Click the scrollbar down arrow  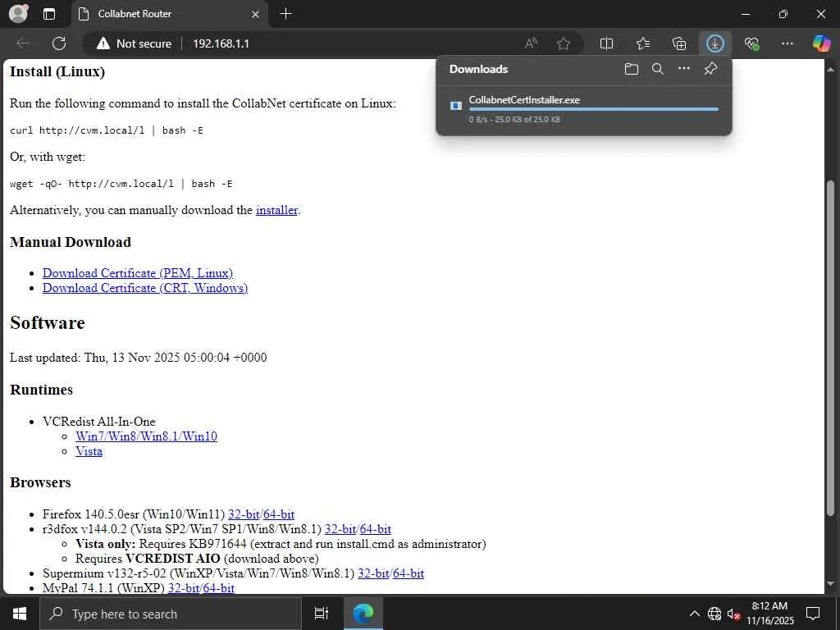tap(830, 584)
